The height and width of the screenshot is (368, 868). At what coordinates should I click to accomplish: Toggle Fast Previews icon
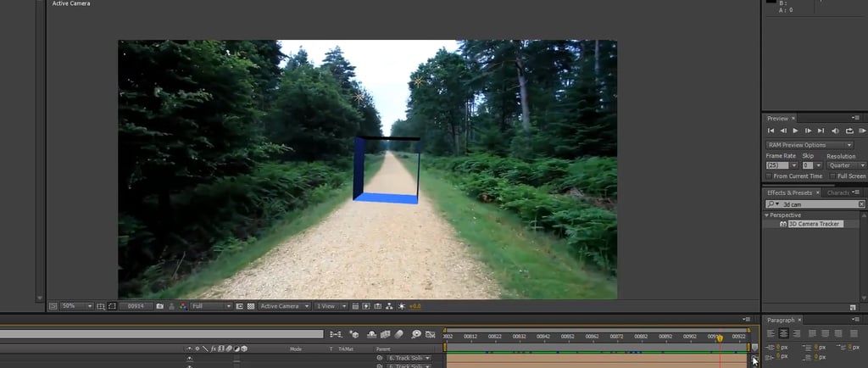pyautogui.click(x=366, y=306)
